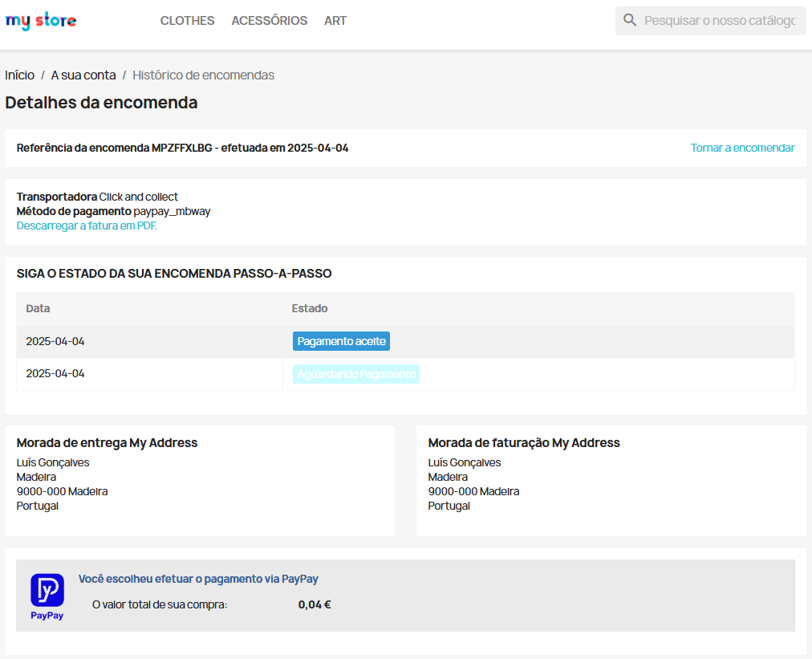This screenshot has height=659, width=812.
Task: Click the Data column header
Action: tap(38, 308)
